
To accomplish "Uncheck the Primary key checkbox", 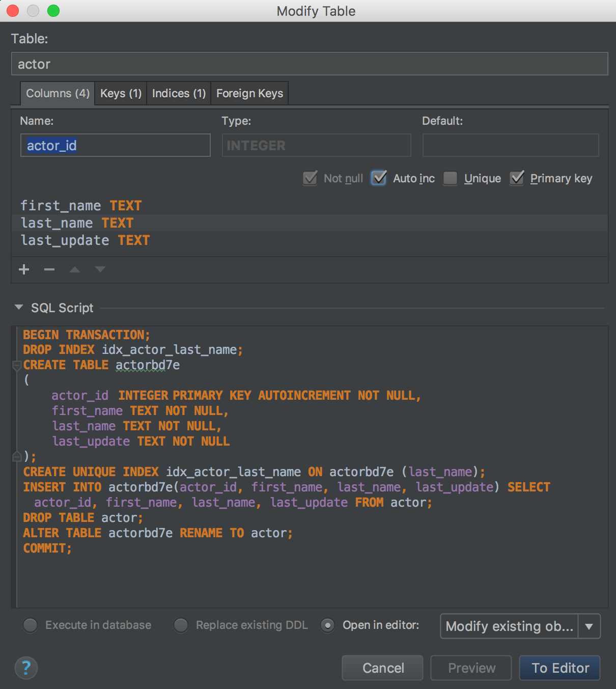I will 517,178.
